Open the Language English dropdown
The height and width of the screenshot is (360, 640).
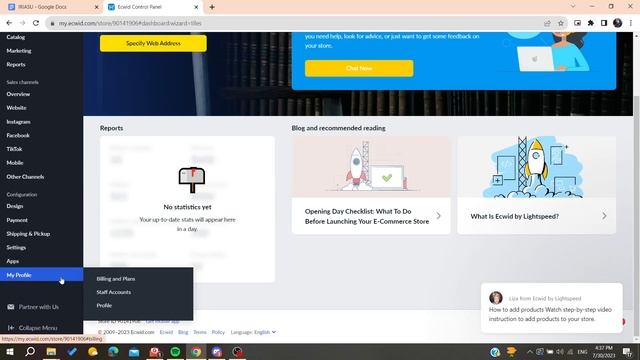pos(253,332)
